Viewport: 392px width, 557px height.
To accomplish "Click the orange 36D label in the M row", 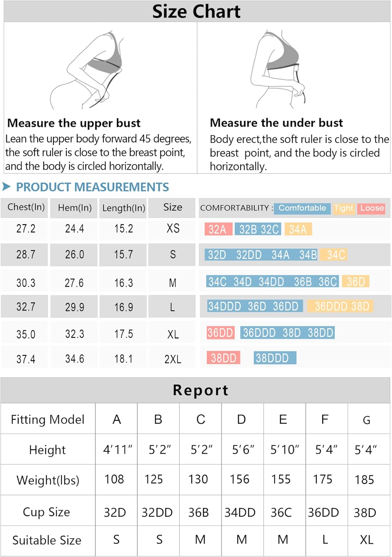I will 355,281.
